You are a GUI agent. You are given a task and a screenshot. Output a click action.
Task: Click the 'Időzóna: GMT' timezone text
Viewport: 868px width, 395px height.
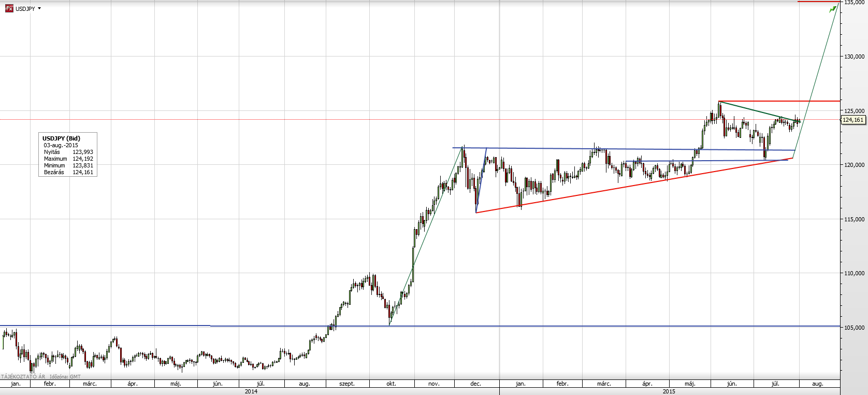click(65, 376)
